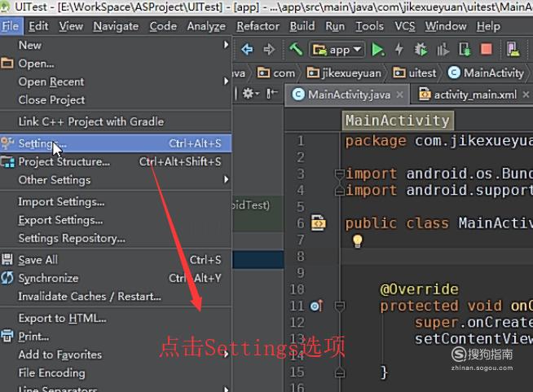Open the Help menu
This screenshot has width=533, height=392.
point(488,26)
